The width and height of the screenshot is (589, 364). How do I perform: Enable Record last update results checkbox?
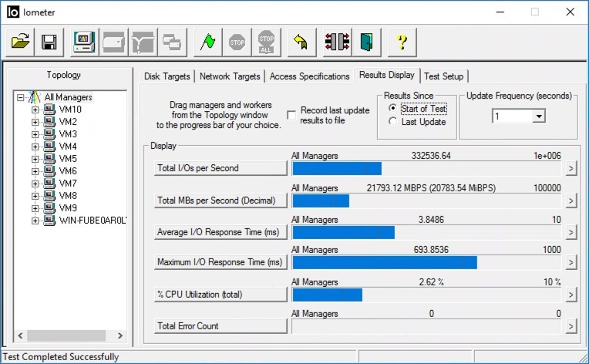tap(291, 115)
